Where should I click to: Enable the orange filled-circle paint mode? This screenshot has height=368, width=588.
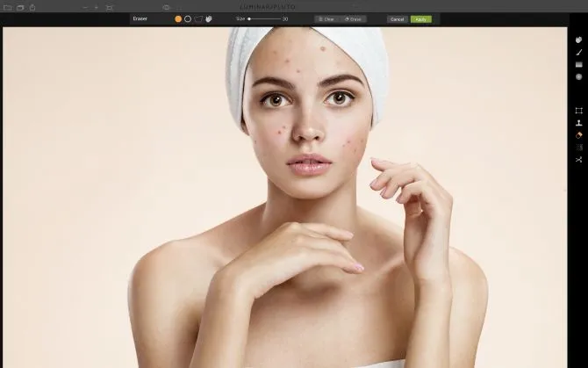click(x=178, y=18)
